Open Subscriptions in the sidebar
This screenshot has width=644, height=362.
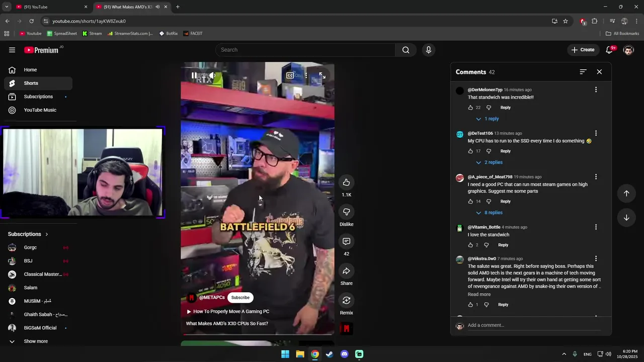pos(38,97)
